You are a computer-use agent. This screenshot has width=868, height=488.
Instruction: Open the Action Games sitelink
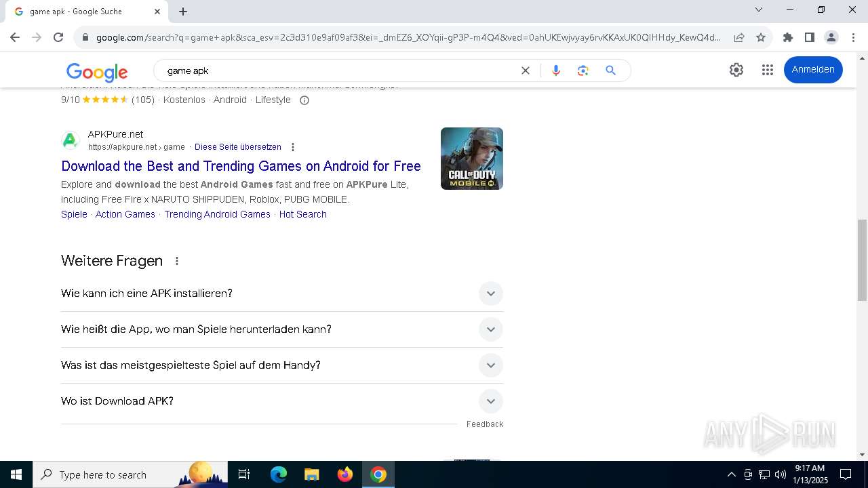[x=125, y=214]
